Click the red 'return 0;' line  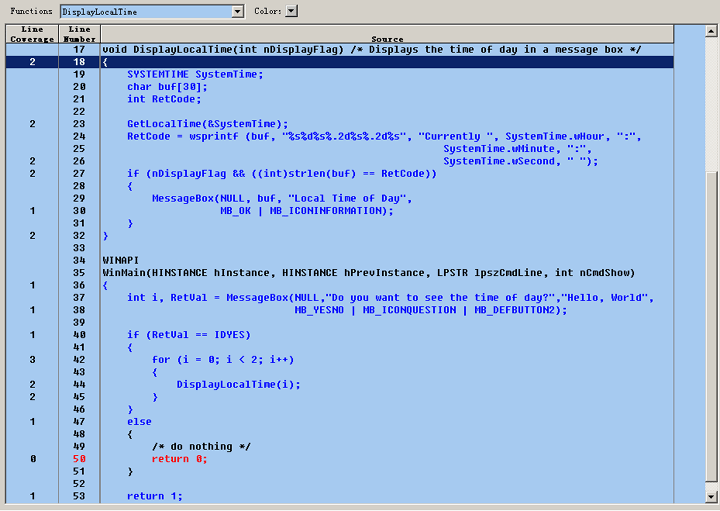(x=180, y=459)
